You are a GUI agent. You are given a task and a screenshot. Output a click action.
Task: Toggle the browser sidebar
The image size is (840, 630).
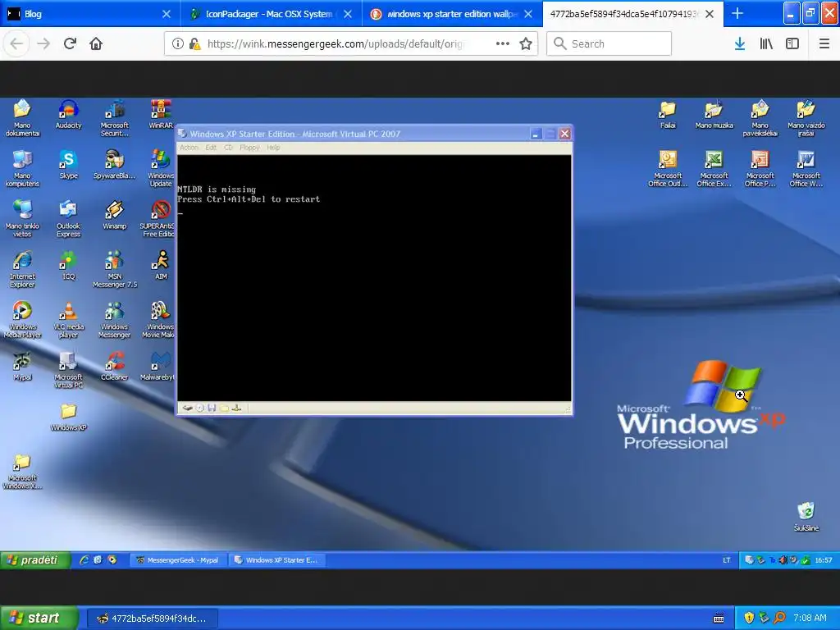tap(792, 44)
